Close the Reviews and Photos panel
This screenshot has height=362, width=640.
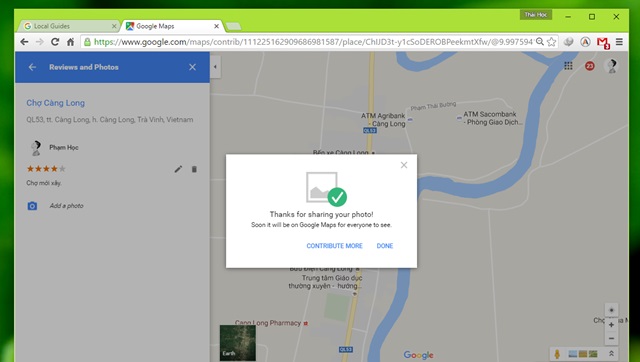[192, 67]
